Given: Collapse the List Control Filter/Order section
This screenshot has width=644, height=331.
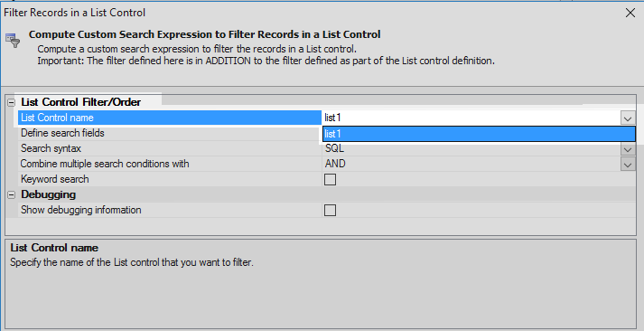Looking at the screenshot, I should point(12,102).
